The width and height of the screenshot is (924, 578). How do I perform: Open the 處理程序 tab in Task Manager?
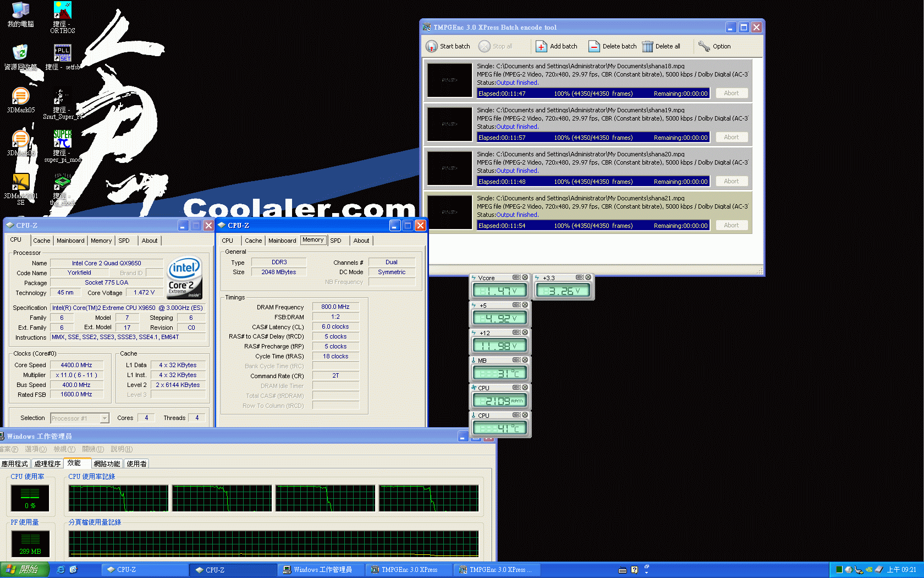click(x=47, y=464)
